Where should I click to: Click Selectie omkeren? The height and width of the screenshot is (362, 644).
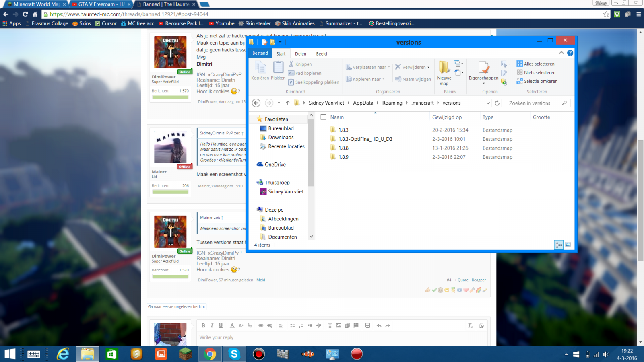pos(537,81)
